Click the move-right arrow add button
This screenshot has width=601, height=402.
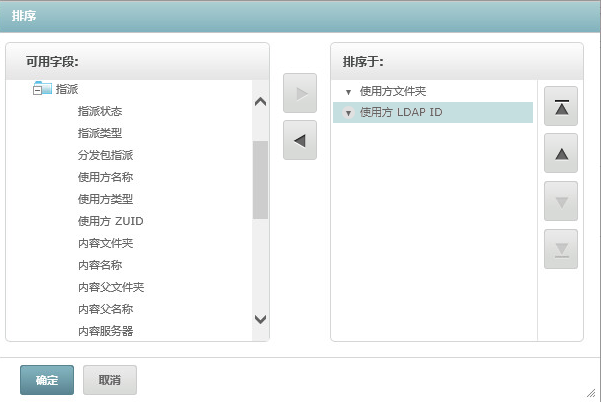(300, 93)
